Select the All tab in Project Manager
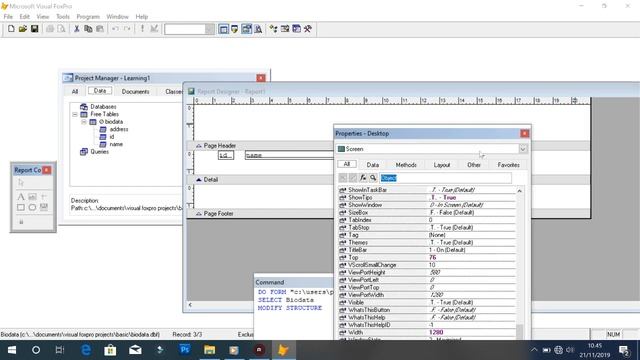 pyautogui.click(x=75, y=91)
